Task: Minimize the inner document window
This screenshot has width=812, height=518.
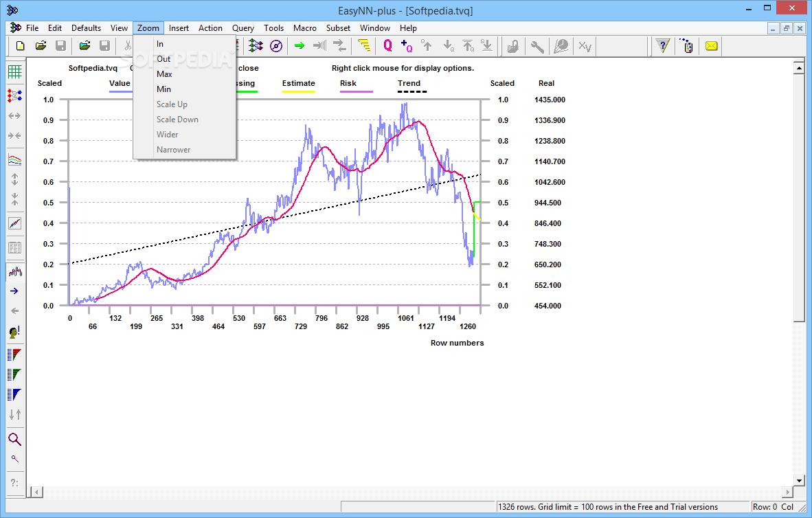Action: [773, 28]
